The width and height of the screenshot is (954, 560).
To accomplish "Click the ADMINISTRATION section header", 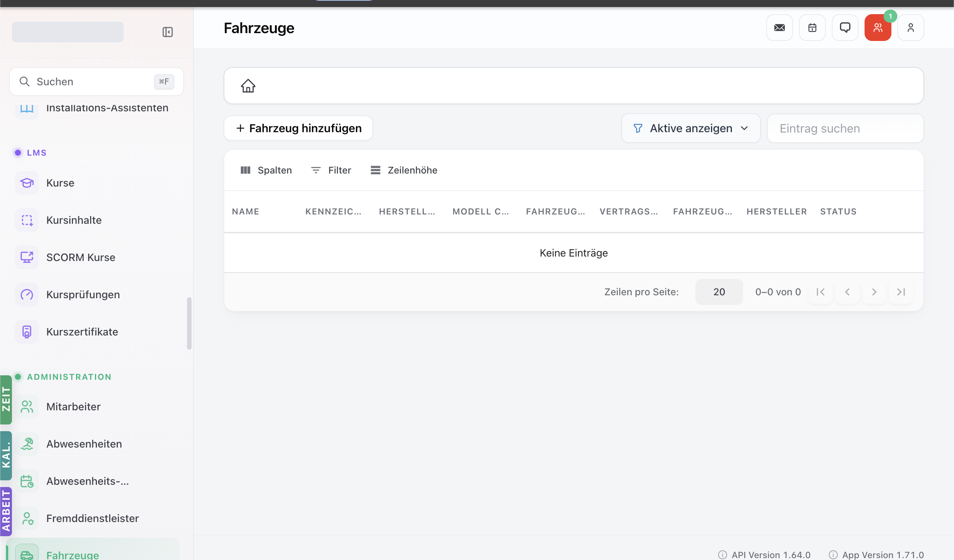I will tap(69, 377).
